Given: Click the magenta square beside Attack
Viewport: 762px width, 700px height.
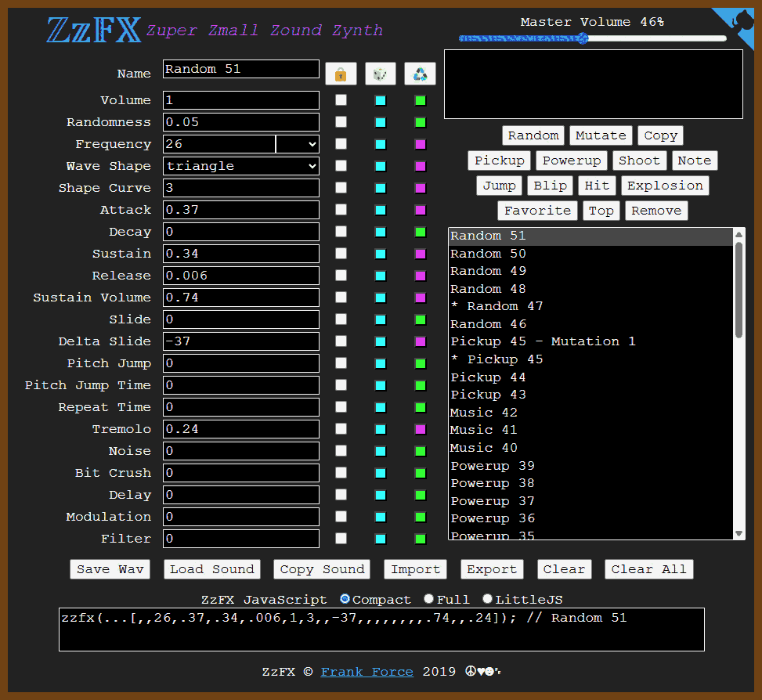Looking at the screenshot, I should click(x=421, y=210).
